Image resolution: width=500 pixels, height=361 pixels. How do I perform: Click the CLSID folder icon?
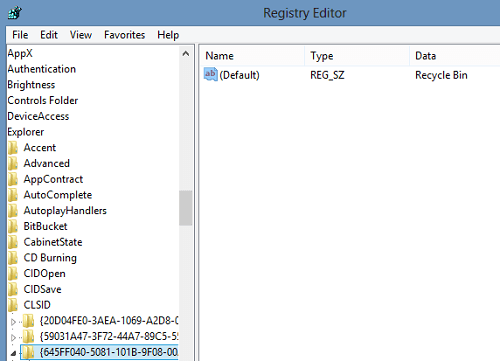(x=13, y=305)
